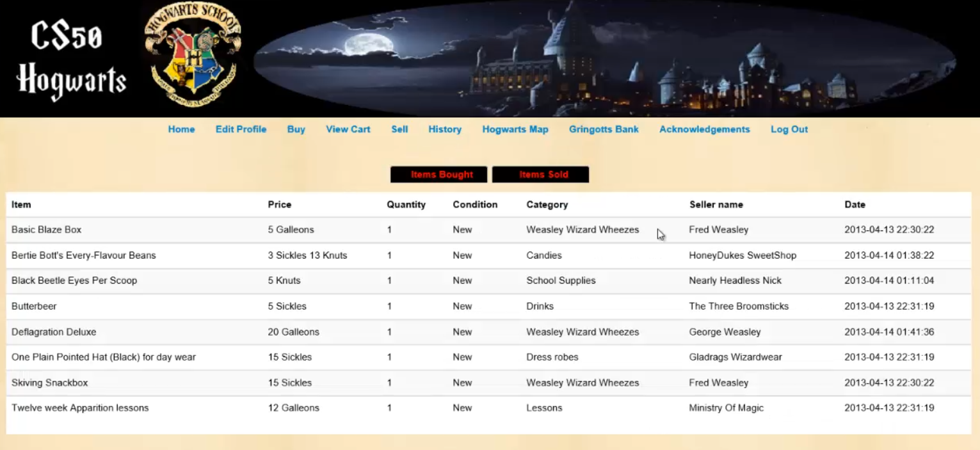980x450 pixels.
Task: Visit the Gringotts Bank page
Action: (604, 129)
